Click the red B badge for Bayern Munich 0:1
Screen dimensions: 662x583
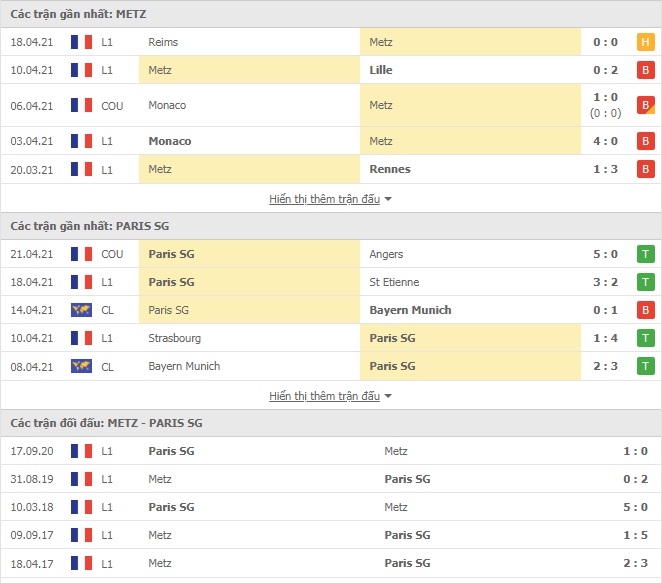point(645,310)
